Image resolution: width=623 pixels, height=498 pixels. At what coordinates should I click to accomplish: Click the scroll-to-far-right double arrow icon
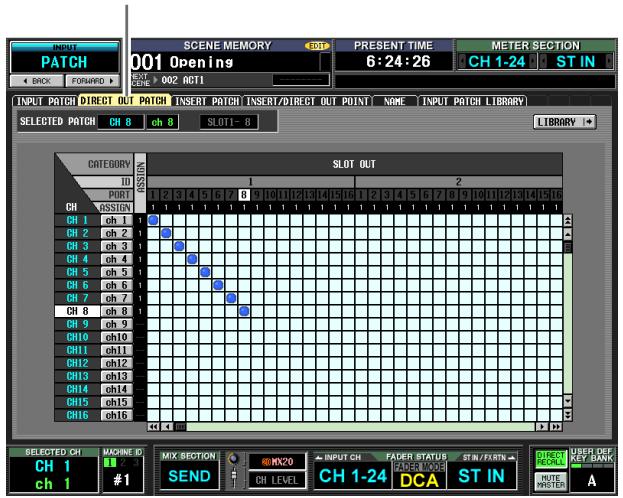click(555, 427)
